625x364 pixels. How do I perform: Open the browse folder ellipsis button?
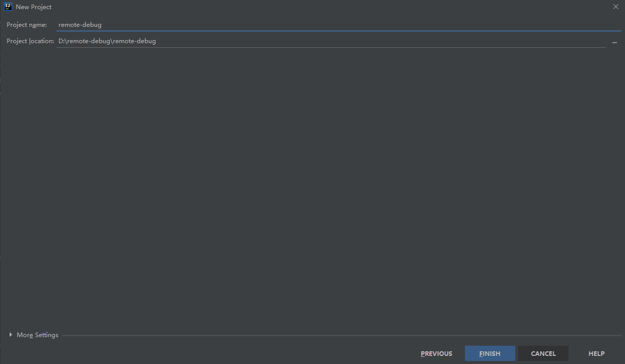click(x=614, y=42)
